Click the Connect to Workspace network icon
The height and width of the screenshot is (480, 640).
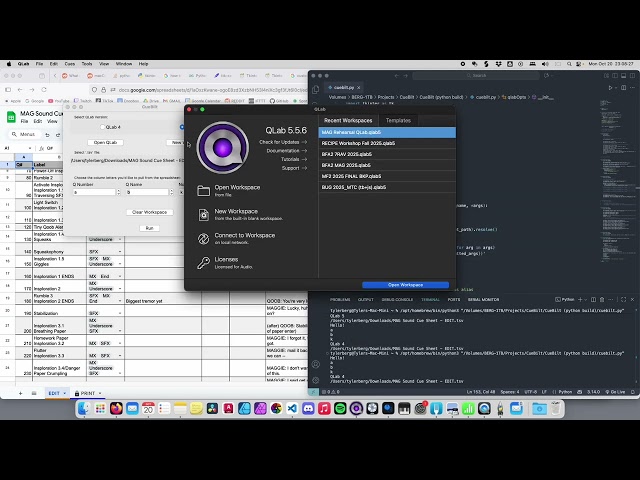203,239
